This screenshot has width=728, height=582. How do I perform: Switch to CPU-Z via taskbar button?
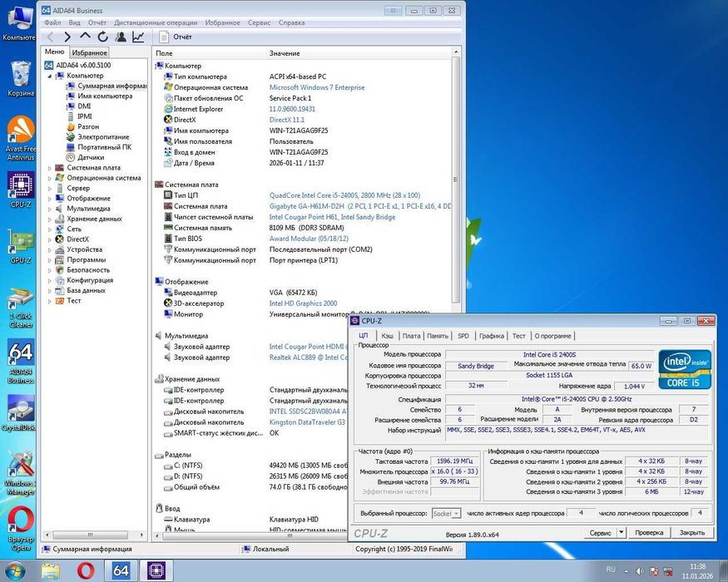coord(156,571)
